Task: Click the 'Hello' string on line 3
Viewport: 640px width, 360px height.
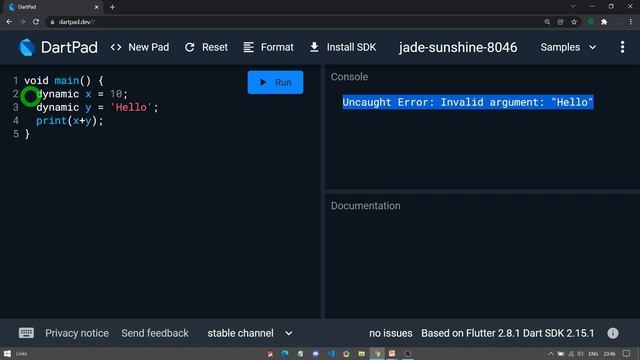Action: pyautogui.click(x=131, y=107)
